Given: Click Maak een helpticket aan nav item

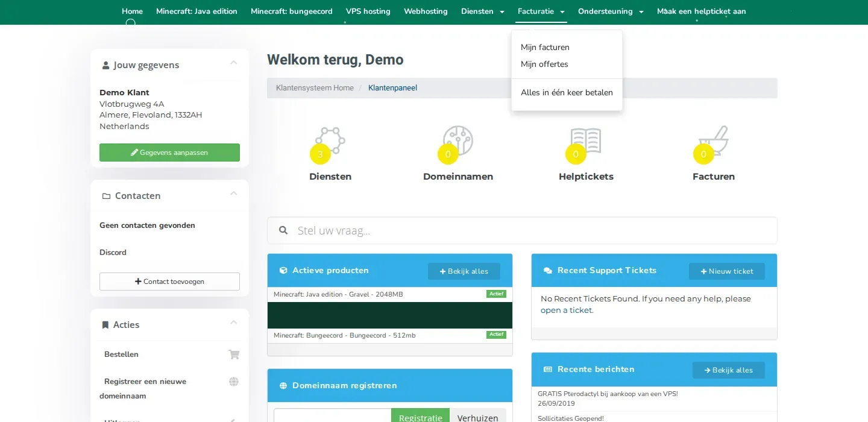Looking at the screenshot, I should (x=702, y=11).
